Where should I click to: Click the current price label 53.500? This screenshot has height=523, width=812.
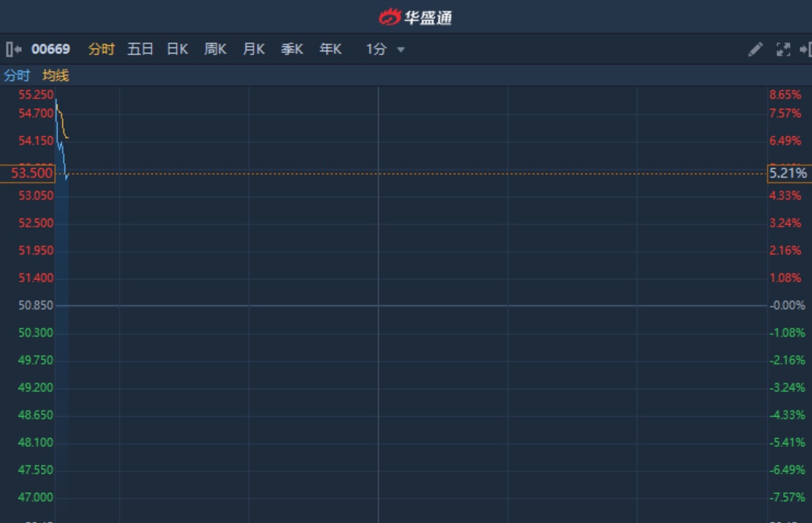[x=28, y=173]
